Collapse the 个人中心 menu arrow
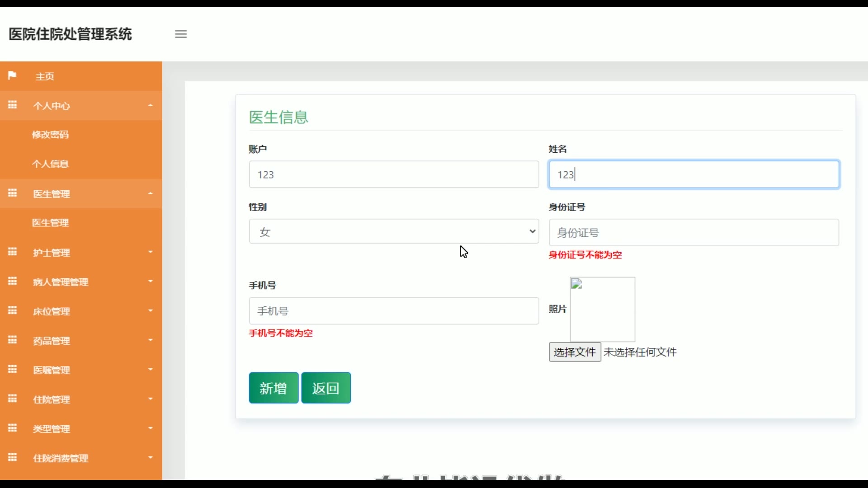 coord(151,105)
